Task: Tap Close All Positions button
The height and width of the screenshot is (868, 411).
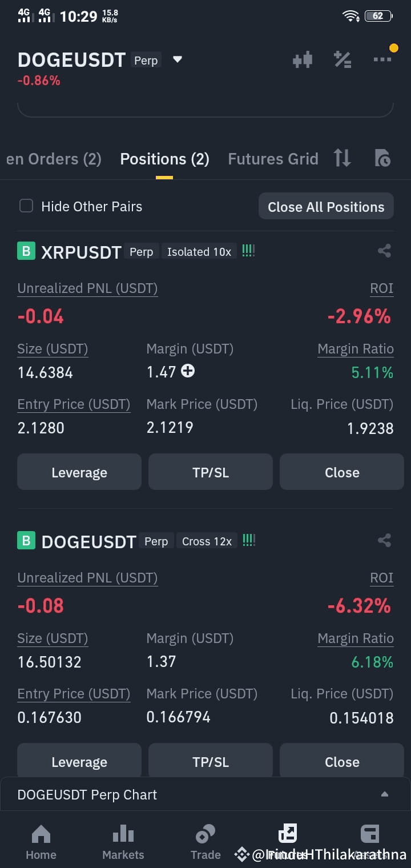Action: [x=326, y=207]
